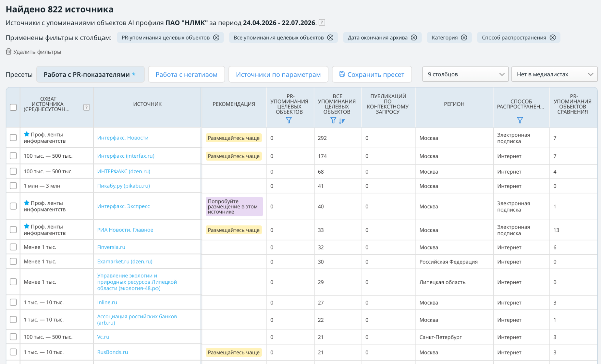
Task: Click the star icon in Интерфакс. Экспресс row
Action: click(27, 203)
